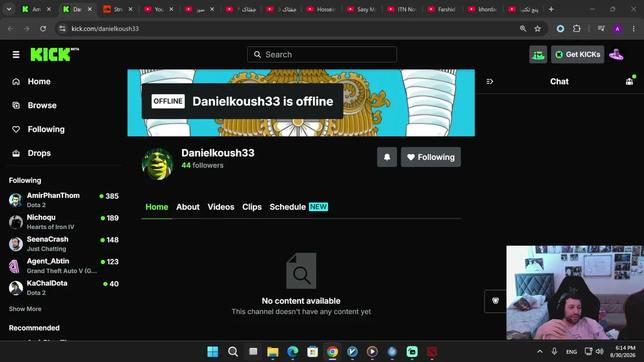Open SeenaCrash's Just Chatting channel
Image resolution: width=644 pixels, height=362 pixels.
point(64,244)
